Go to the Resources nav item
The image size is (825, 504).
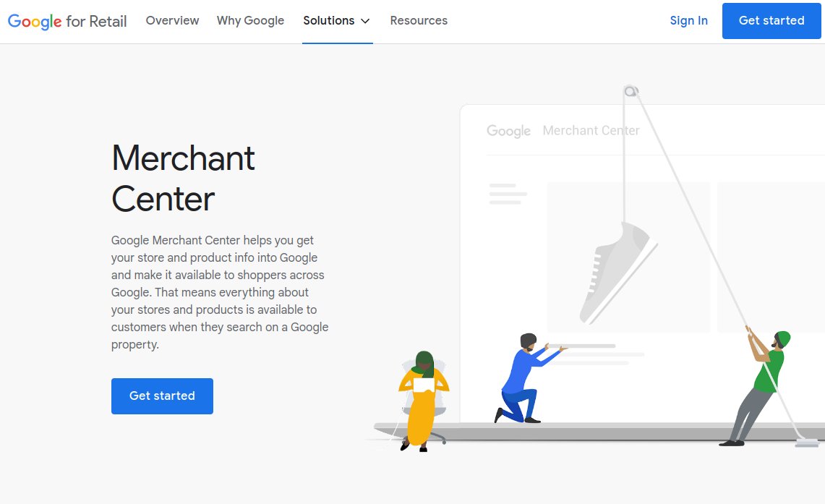[419, 20]
